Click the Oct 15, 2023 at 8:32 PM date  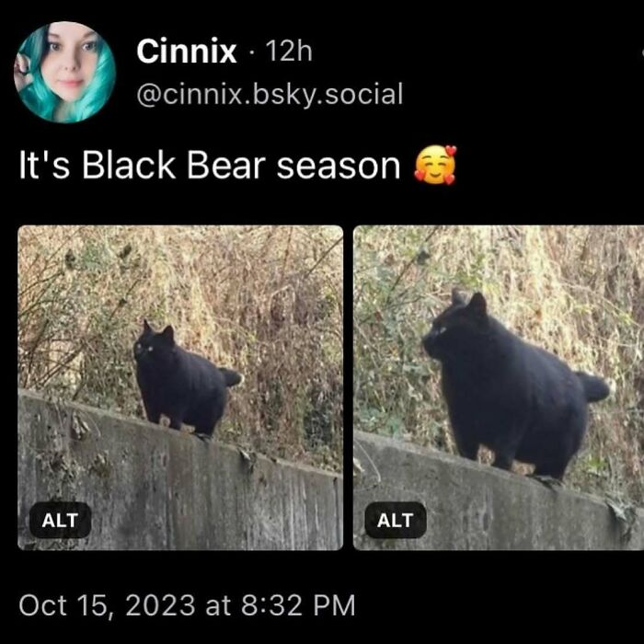188,605
